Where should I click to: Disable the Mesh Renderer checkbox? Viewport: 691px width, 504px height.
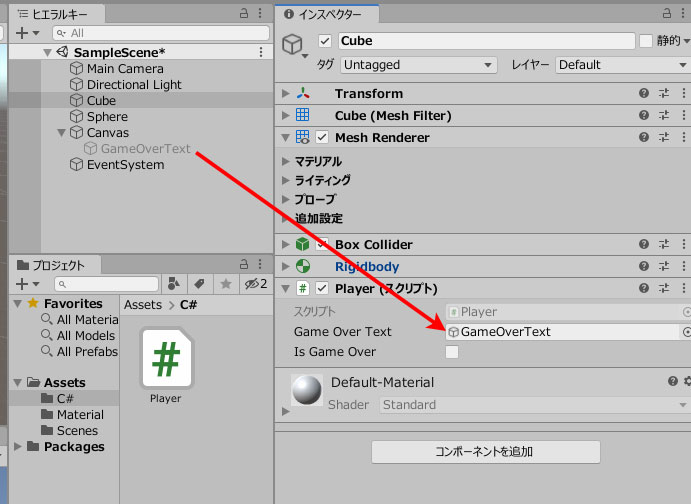(322, 137)
